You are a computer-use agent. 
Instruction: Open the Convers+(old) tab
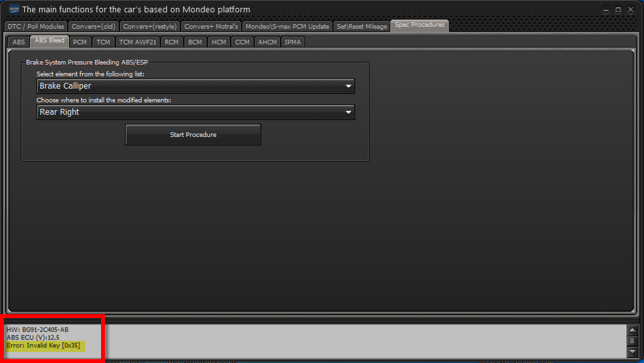click(93, 27)
